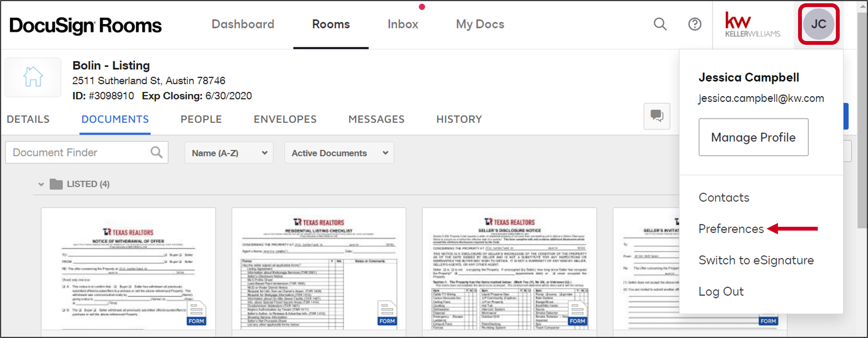Switch to the ENVELOPES tab
Screen dimensions: 868x338
coord(285,119)
